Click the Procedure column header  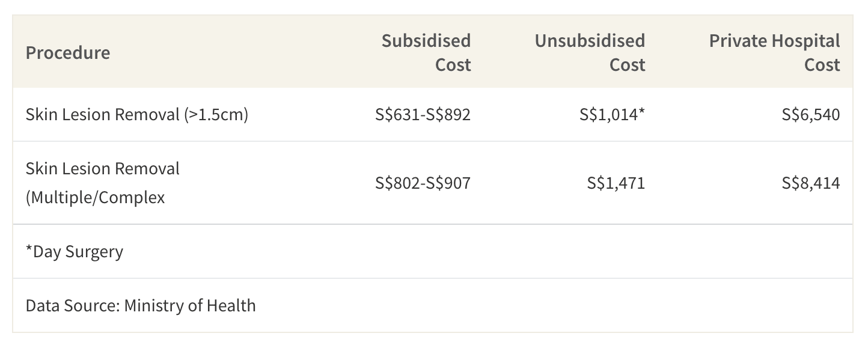[68, 53]
